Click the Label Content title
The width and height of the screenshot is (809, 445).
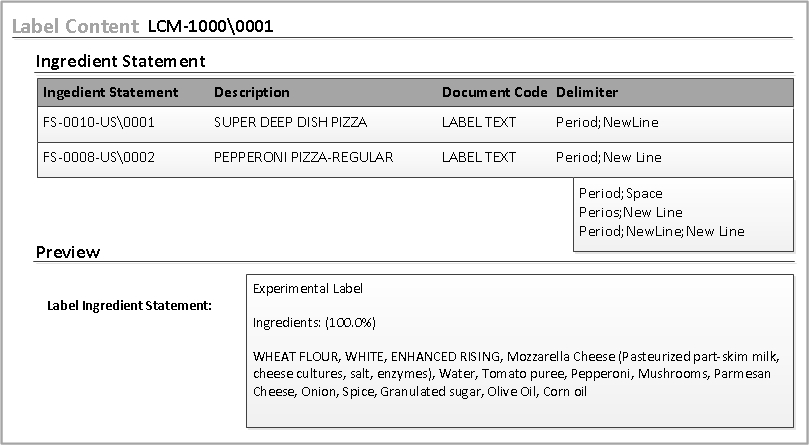pyautogui.click(x=76, y=26)
